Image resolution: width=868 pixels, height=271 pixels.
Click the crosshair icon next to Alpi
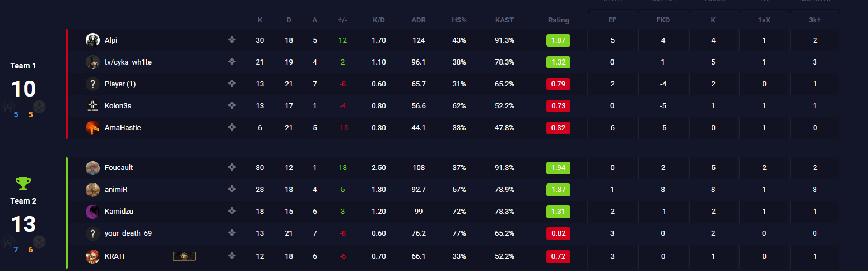point(231,40)
